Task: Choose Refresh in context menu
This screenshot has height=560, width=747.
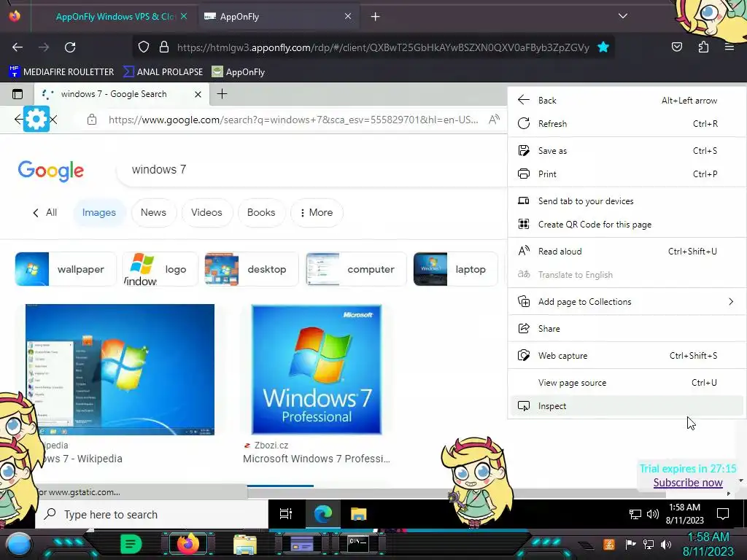Action: point(627,124)
